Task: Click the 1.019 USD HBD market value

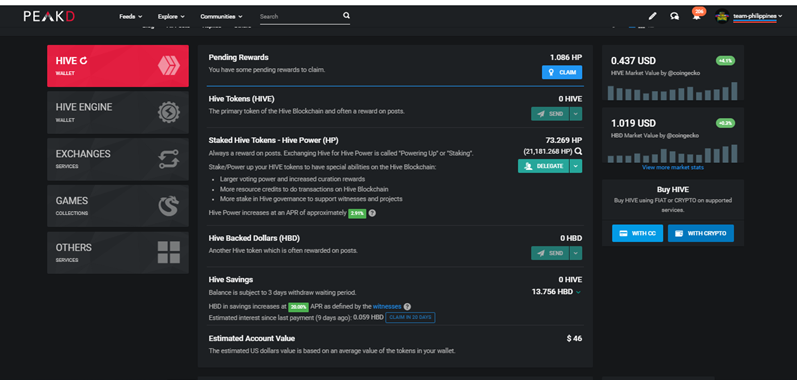Action: (x=633, y=123)
